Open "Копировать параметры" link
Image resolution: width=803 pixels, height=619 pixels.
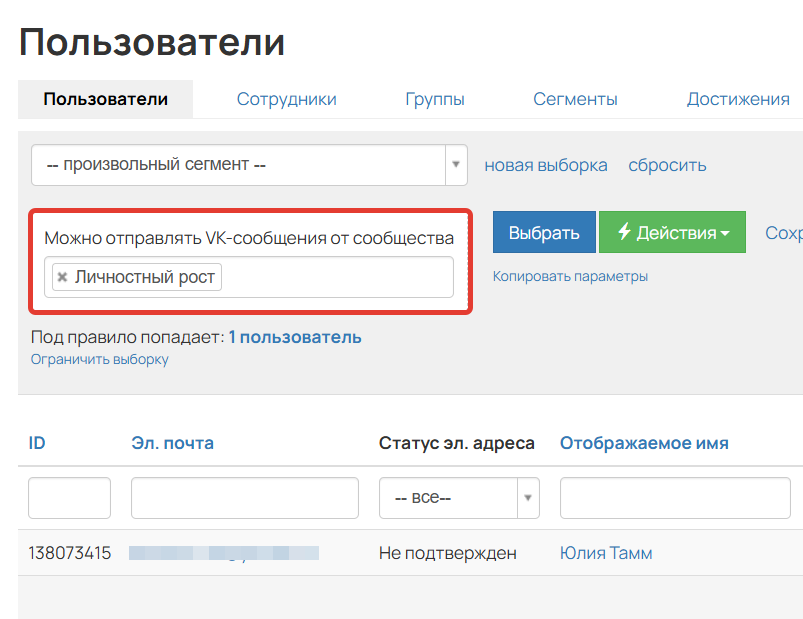pos(571,274)
